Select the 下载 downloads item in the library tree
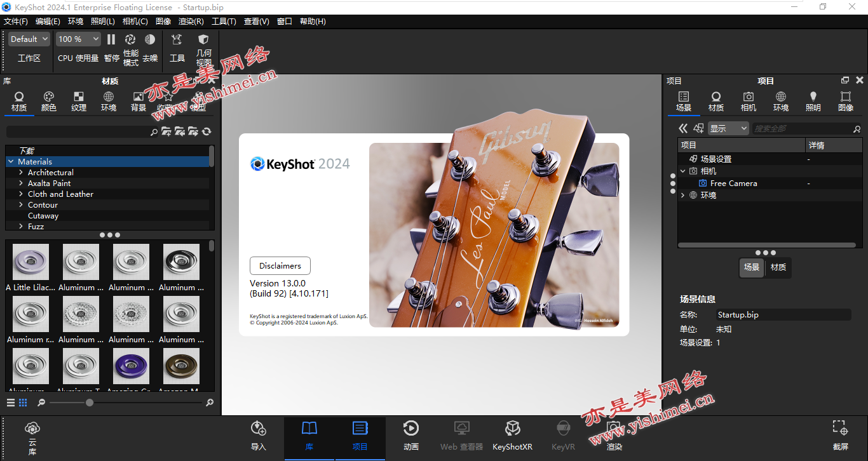Viewport: 868px width, 461px height. [26, 151]
